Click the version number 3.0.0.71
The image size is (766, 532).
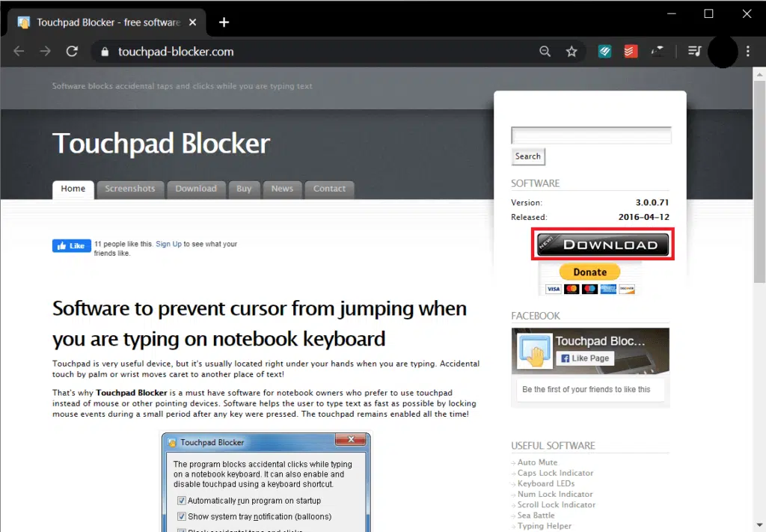[x=652, y=202]
